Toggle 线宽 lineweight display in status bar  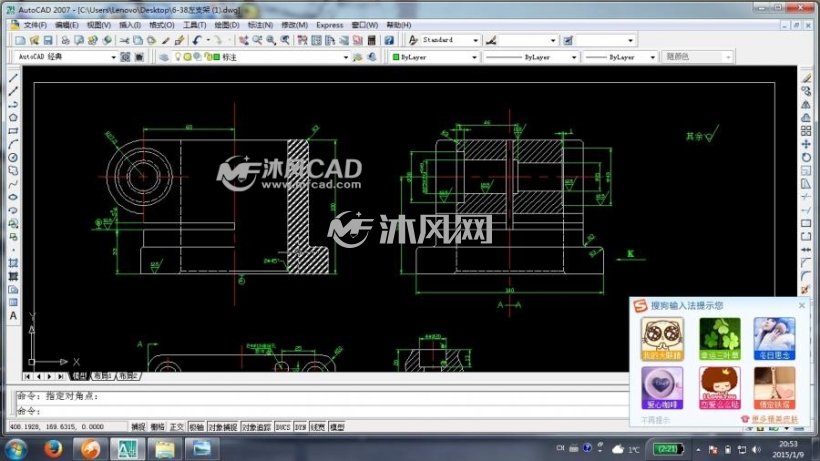pos(318,427)
